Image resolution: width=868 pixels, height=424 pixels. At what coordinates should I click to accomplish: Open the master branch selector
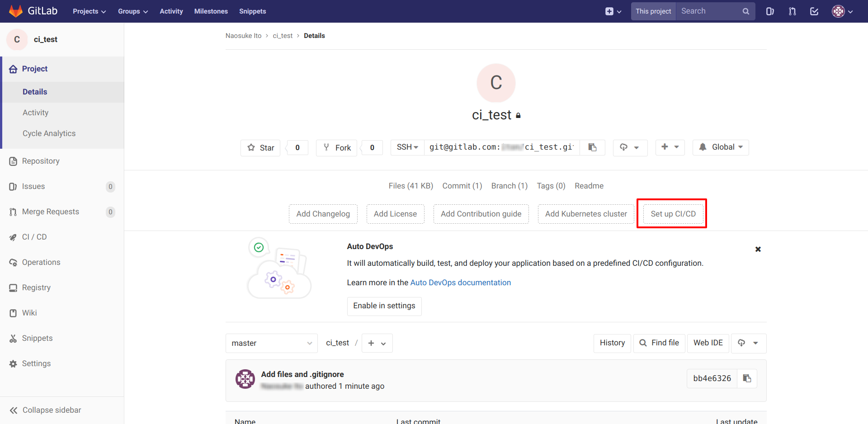pyautogui.click(x=272, y=343)
